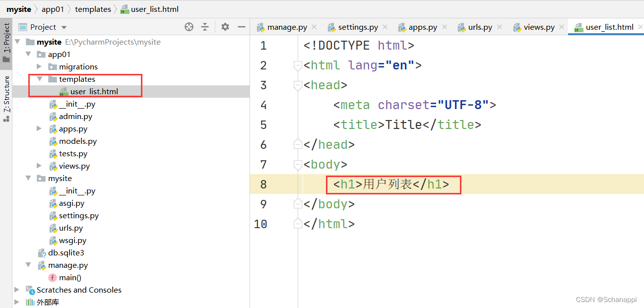
Task: Expand the Scratches and Consoles node
Action: click(17, 290)
